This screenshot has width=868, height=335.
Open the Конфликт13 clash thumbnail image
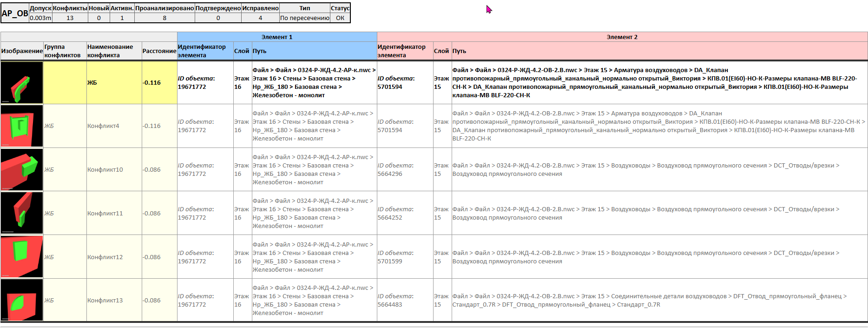22,300
